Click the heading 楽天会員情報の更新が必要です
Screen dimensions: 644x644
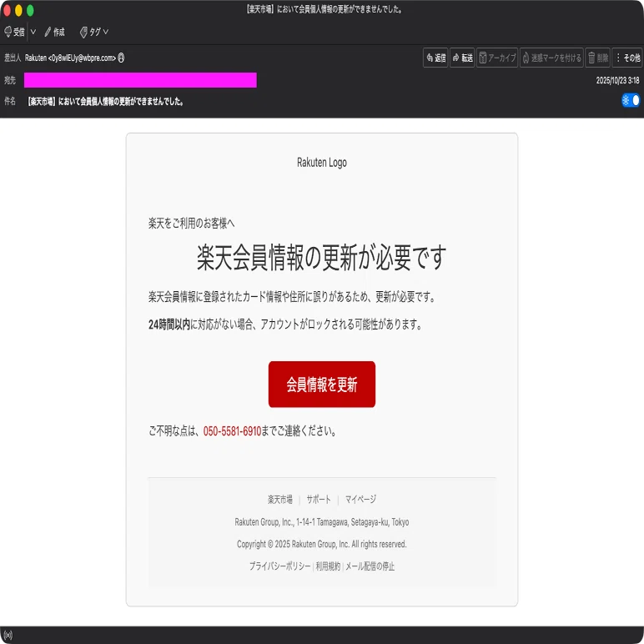322,258
